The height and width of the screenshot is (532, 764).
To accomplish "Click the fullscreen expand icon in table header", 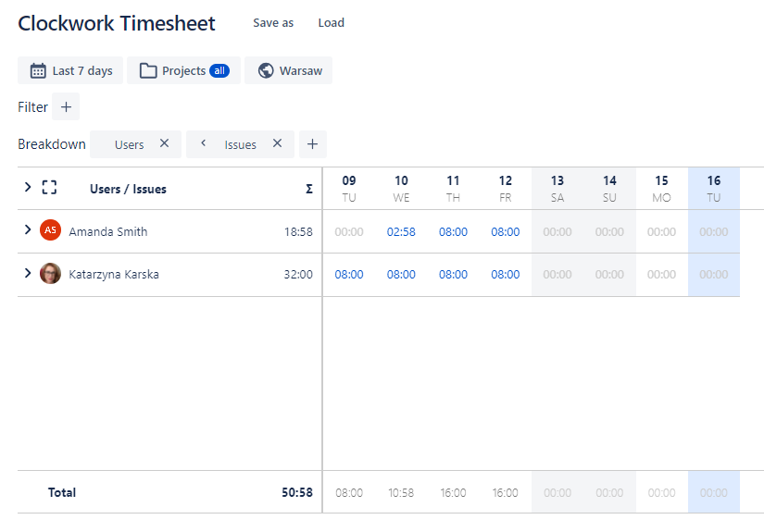I will pyautogui.click(x=50, y=188).
